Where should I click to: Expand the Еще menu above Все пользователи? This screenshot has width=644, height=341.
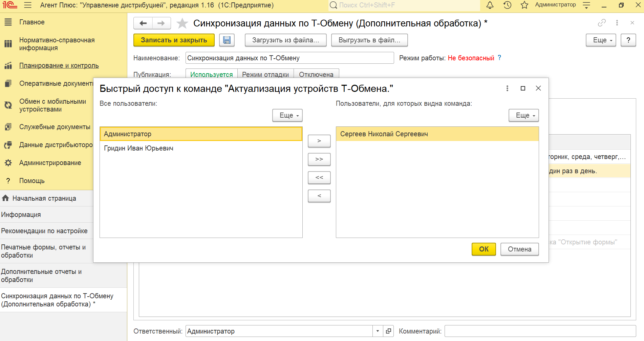[287, 115]
